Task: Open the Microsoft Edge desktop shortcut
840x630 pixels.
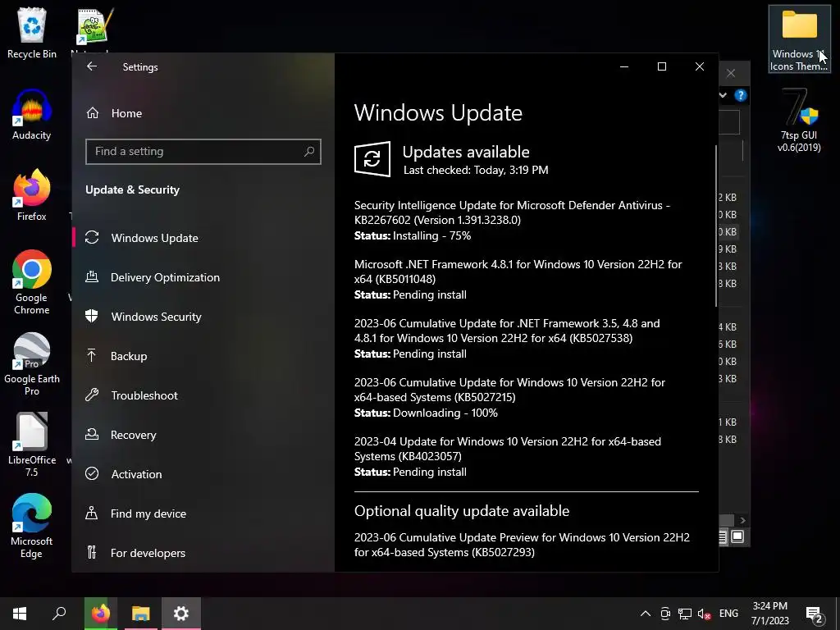Action: point(32,526)
